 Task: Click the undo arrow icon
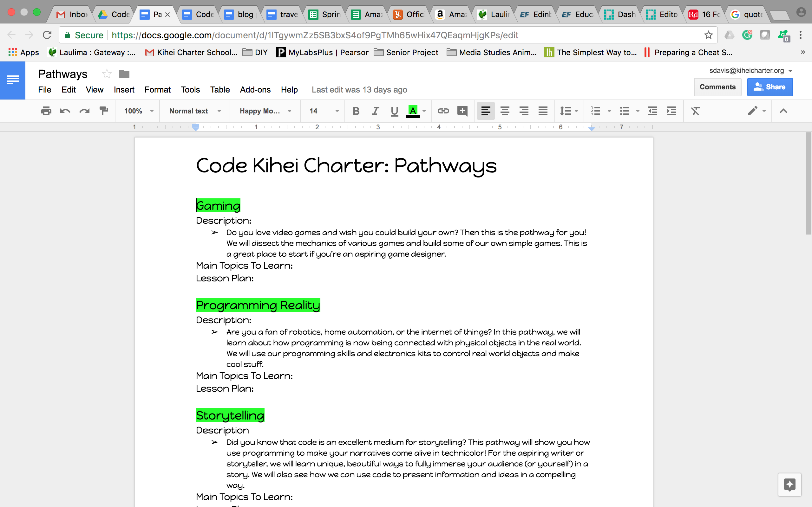pyautogui.click(x=65, y=111)
